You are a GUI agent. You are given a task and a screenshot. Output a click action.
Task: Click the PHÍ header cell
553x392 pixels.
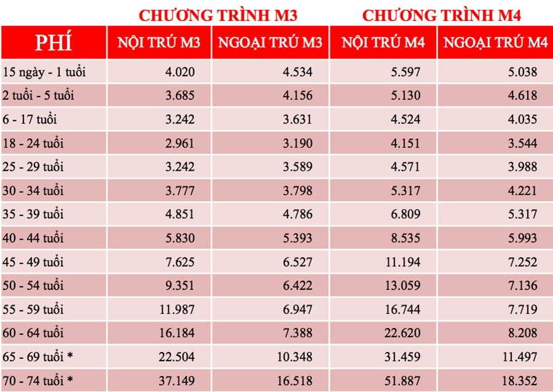[x=53, y=42]
